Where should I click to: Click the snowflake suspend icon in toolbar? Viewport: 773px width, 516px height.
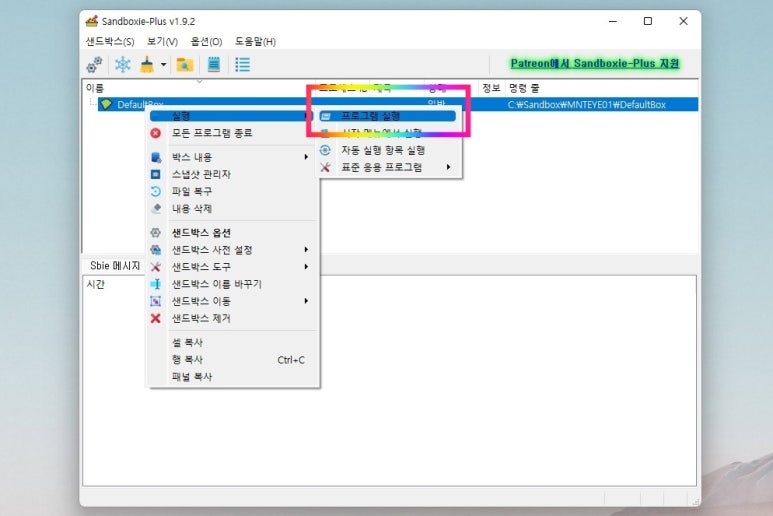[x=122, y=65]
